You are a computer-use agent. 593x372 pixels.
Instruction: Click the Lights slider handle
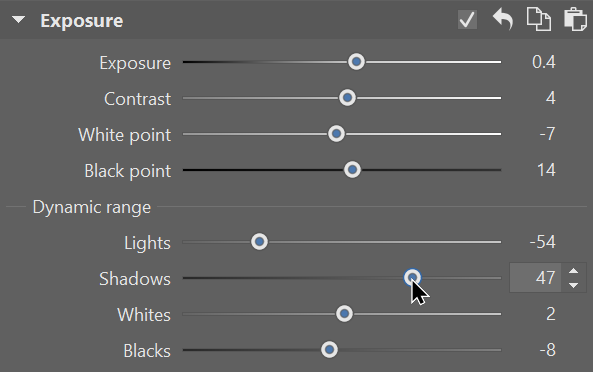pos(259,242)
